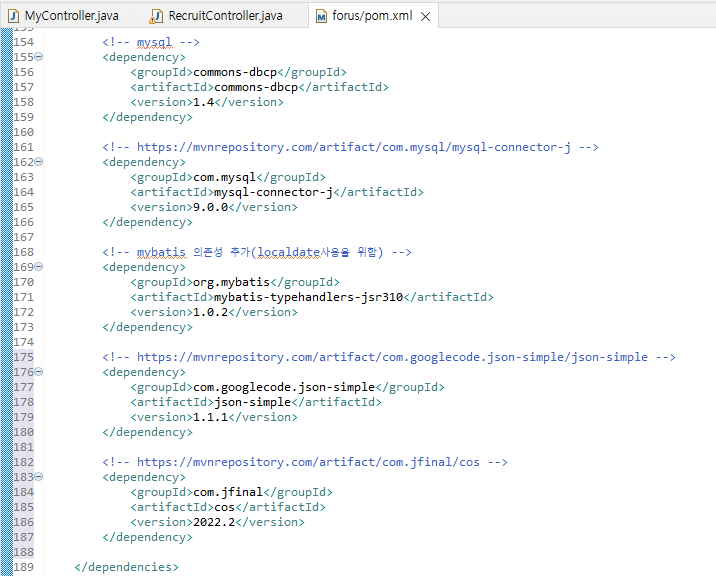Screen dimensions: 716x576
Task: Collapse the dependency block at line 176
Action: pyautogui.click(x=39, y=372)
